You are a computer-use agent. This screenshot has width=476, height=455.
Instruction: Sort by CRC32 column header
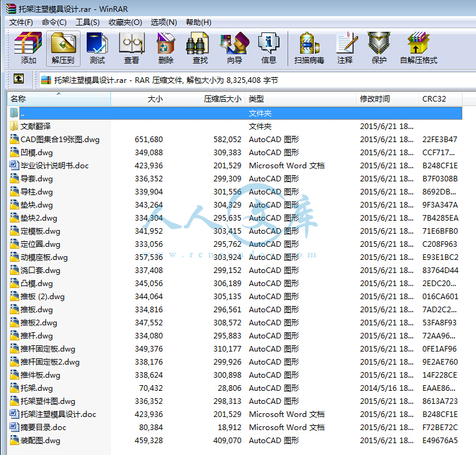coord(440,99)
